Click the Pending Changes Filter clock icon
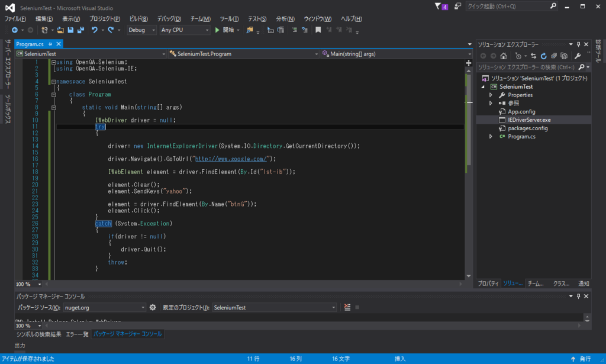Viewport: 606px width, 364px height. click(x=518, y=56)
